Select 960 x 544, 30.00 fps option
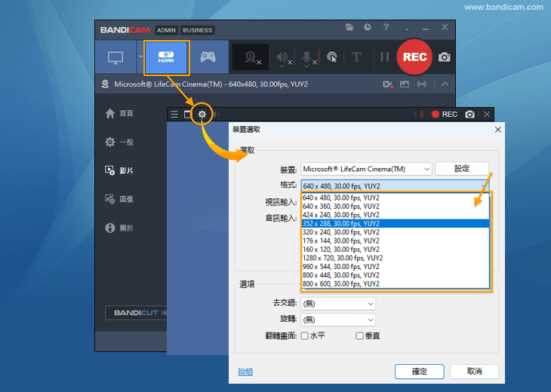 (396, 267)
